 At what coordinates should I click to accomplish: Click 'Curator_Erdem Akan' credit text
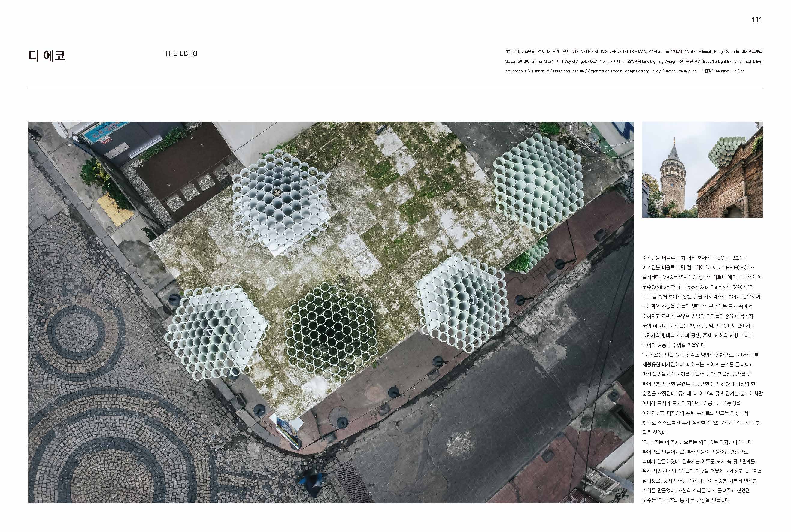click(x=679, y=71)
